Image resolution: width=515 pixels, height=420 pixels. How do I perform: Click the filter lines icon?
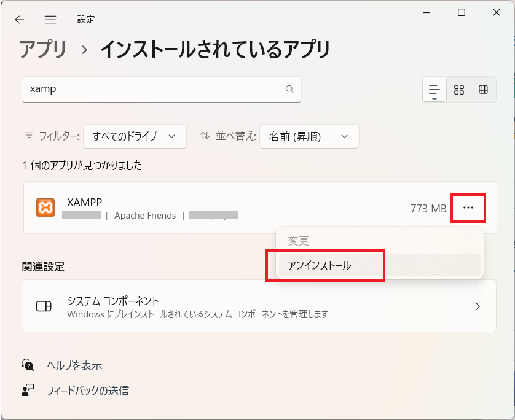point(29,135)
